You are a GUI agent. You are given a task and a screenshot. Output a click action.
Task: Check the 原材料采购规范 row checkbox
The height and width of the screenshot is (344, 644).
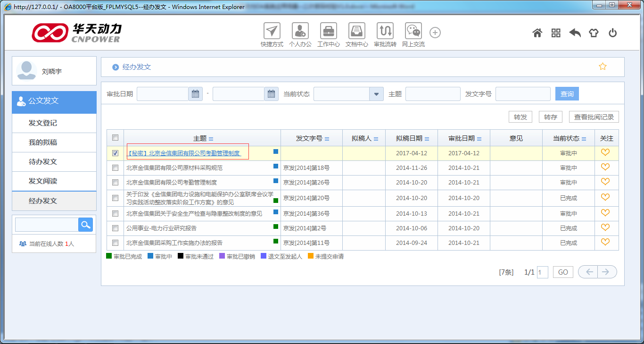point(116,168)
